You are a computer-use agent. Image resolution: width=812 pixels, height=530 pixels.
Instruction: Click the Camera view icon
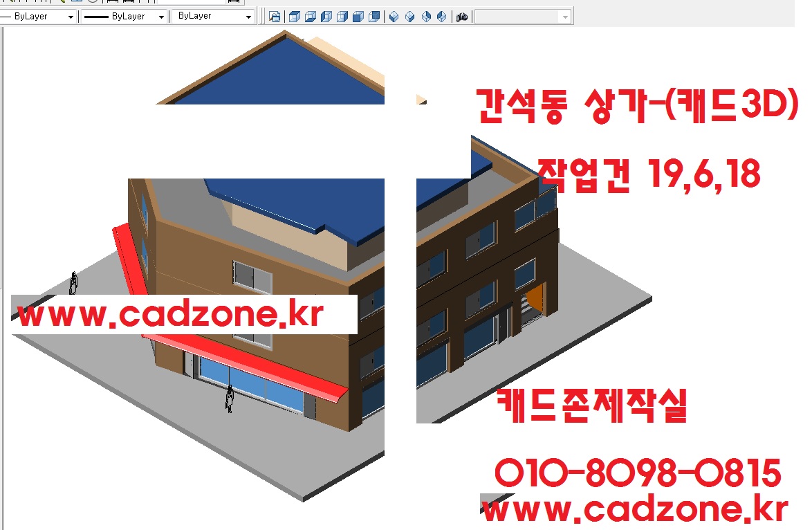pos(461,17)
